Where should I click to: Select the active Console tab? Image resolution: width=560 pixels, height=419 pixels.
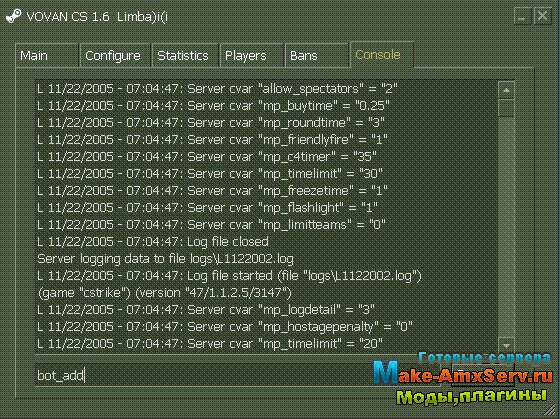click(x=382, y=55)
